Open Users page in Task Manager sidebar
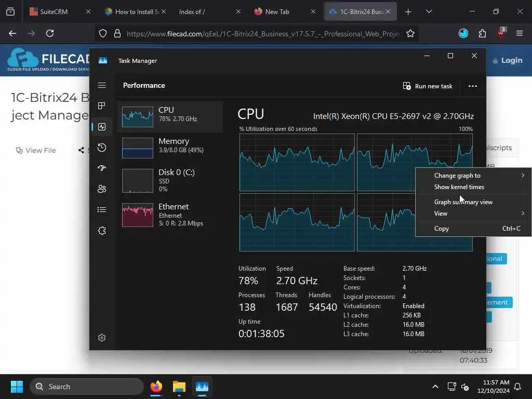This screenshot has width=532, height=399. click(102, 189)
